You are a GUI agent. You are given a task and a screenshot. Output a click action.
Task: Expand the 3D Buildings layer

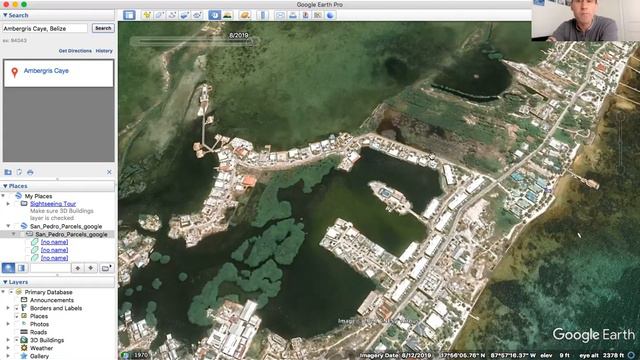[x=8, y=340]
